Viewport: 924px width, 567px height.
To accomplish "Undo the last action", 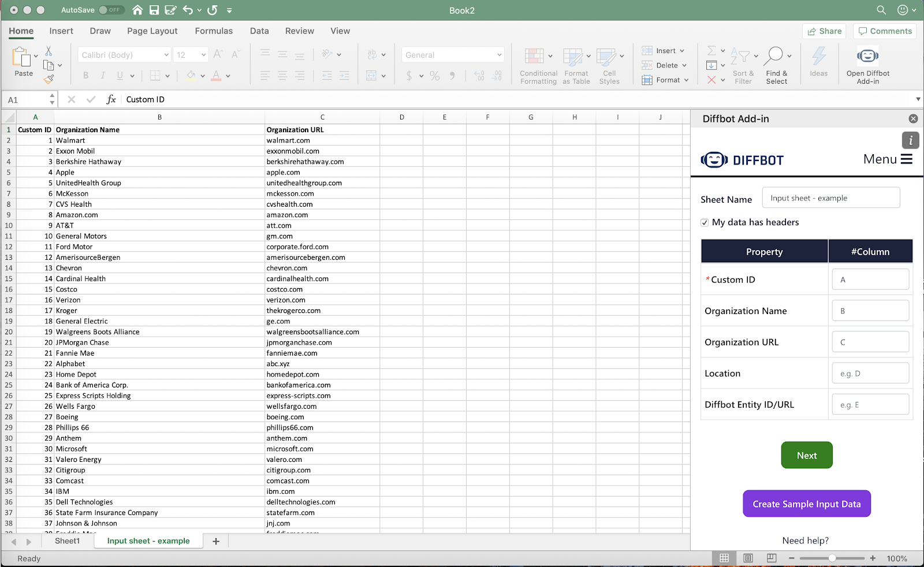I will (188, 10).
